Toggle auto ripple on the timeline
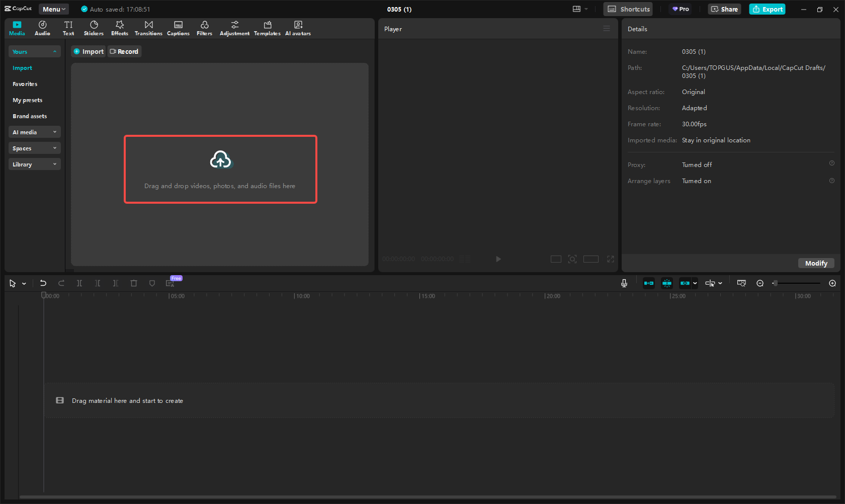Screen dimensions: 845x504 [x=649, y=283]
